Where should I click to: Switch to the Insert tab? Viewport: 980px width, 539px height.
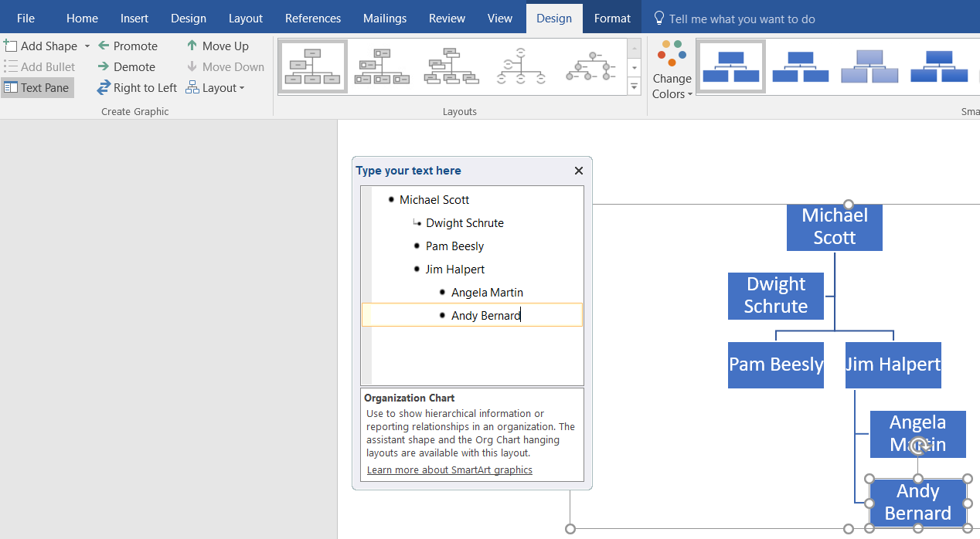134,19
